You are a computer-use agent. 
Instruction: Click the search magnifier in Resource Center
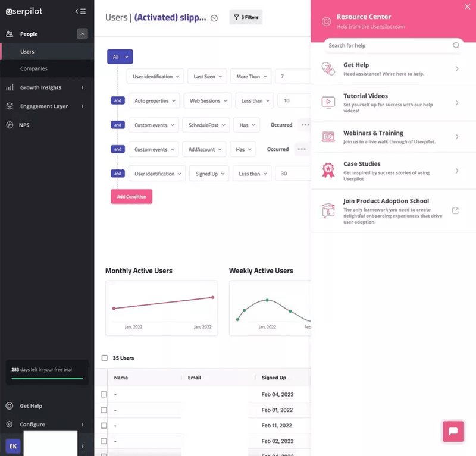(456, 45)
